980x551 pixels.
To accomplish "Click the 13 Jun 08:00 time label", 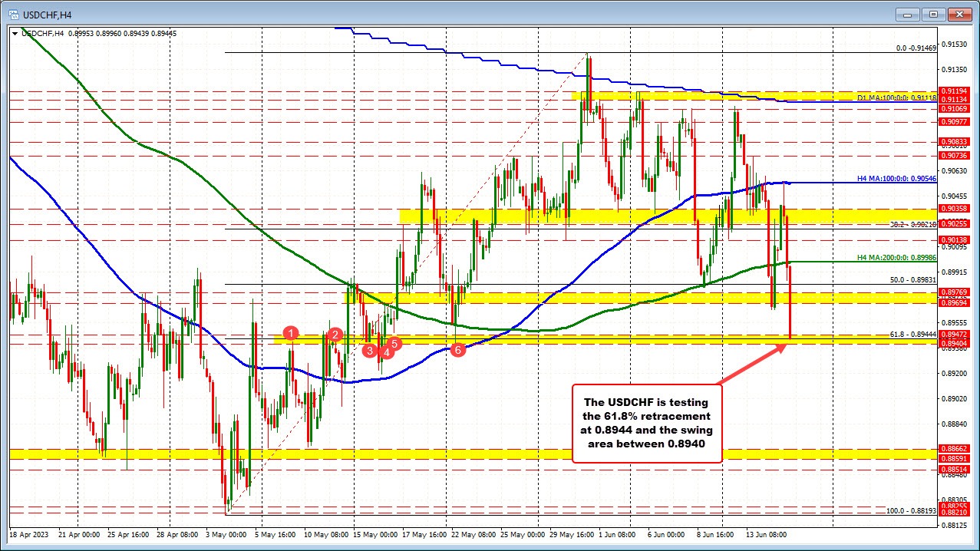I will (765, 533).
